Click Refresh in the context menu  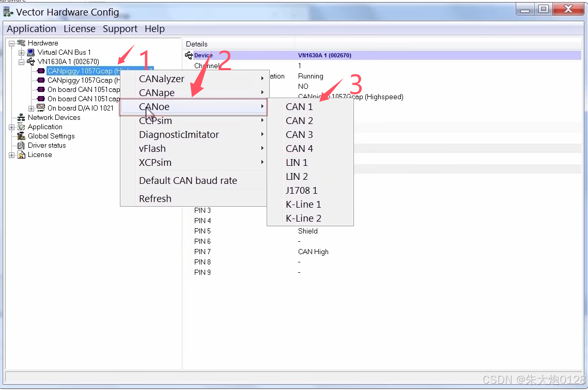(194, 199)
